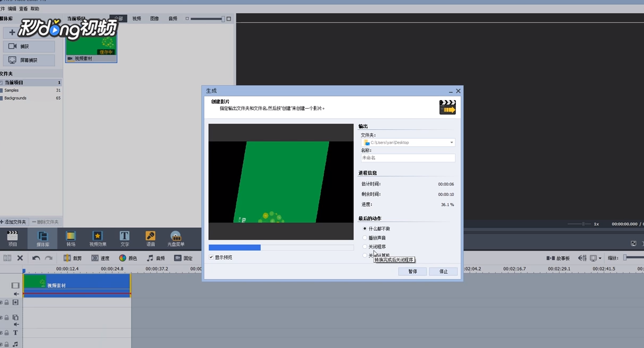Choose the 播放声音 radio option

point(365,238)
